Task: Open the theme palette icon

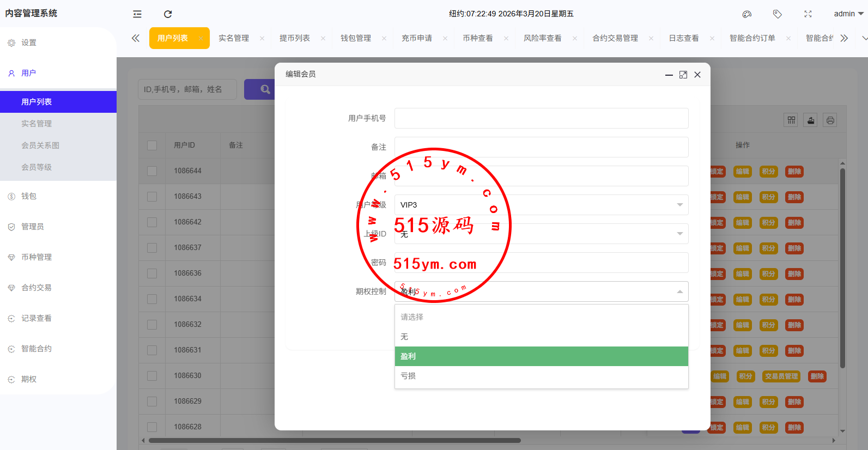Action: (x=747, y=14)
